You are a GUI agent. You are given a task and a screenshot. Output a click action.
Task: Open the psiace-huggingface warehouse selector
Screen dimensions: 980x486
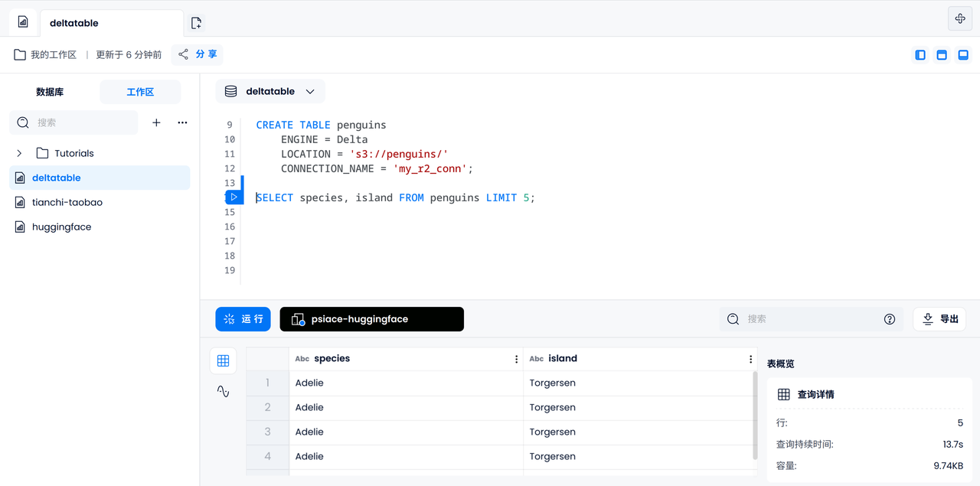372,319
